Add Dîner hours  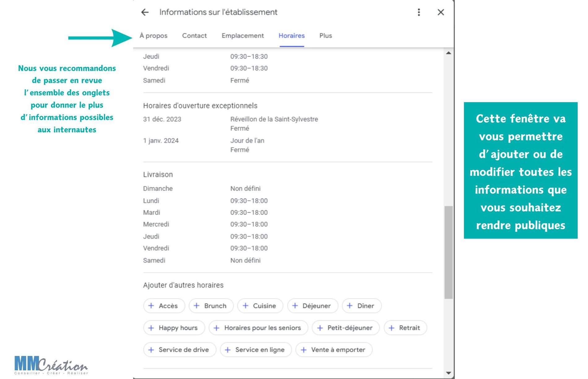click(361, 306)
